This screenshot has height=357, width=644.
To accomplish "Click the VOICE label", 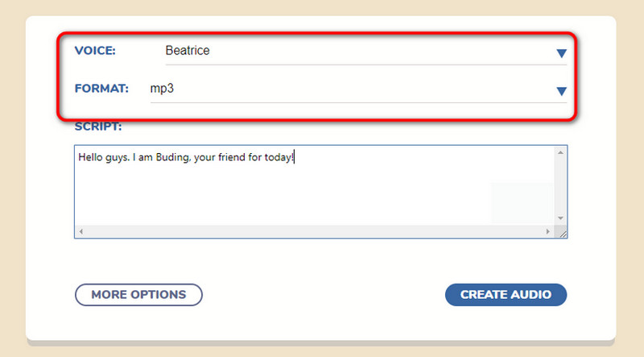I will pos(95,51).
